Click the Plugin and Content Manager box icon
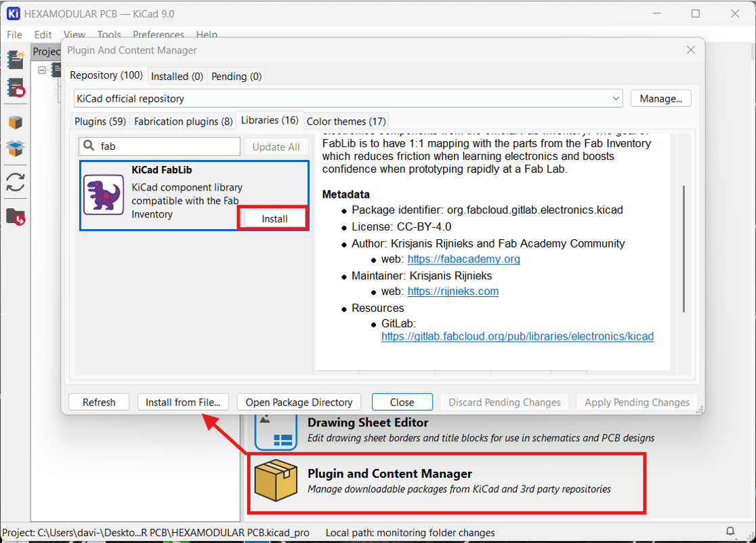 coord(276,480)
